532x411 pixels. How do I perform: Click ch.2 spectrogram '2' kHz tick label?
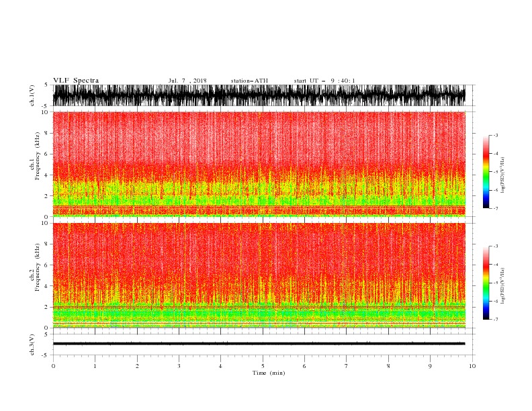[47, 307]
